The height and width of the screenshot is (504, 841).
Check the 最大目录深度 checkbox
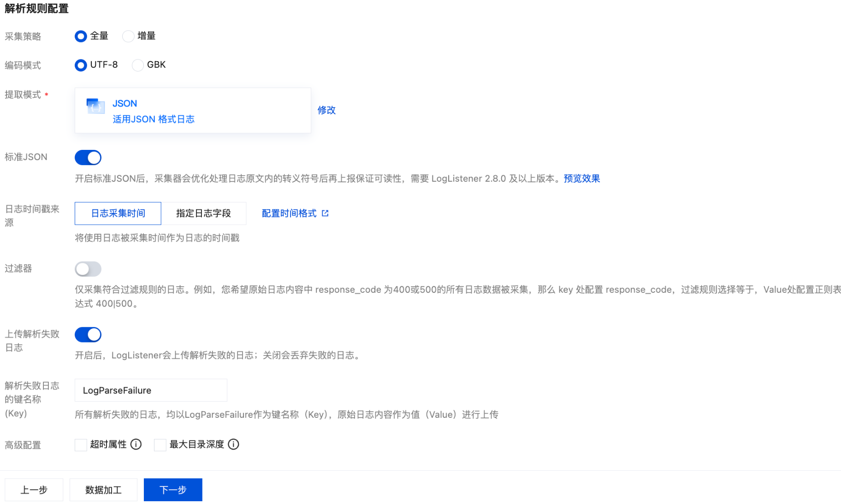(x=160, y=445)
